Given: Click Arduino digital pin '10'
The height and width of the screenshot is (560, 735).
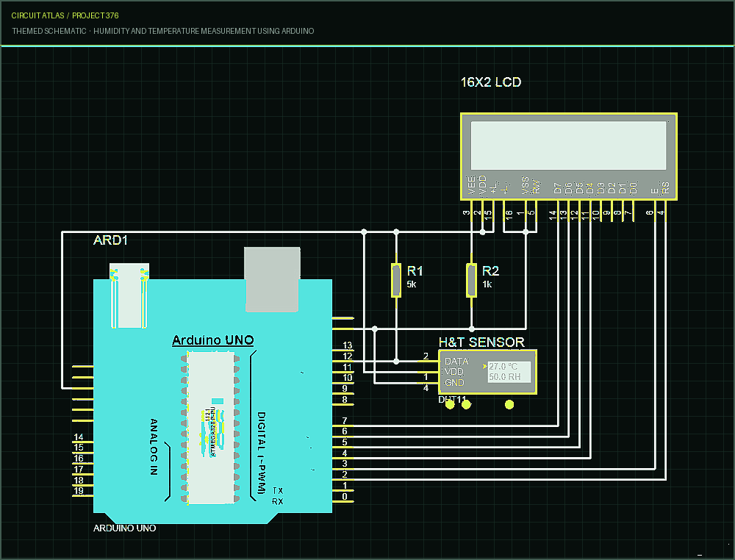Looking at the screenshot, I should (348, 378).
